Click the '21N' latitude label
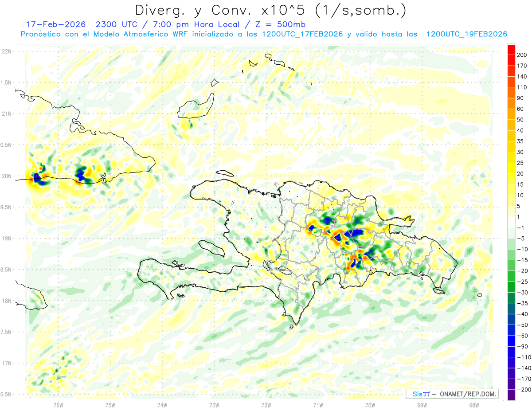532x411 pixels. (6, 114)
